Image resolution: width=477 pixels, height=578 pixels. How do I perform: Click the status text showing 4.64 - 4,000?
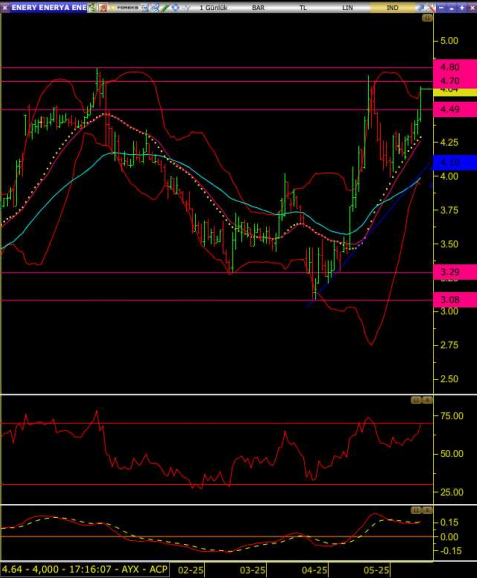[x=85, y=569]
